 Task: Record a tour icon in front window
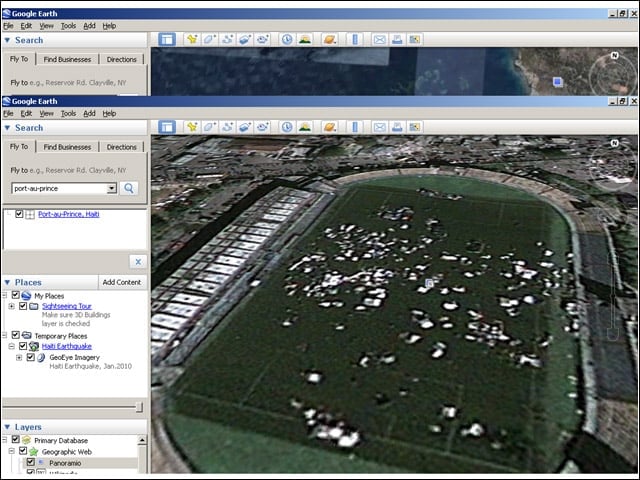262,127
